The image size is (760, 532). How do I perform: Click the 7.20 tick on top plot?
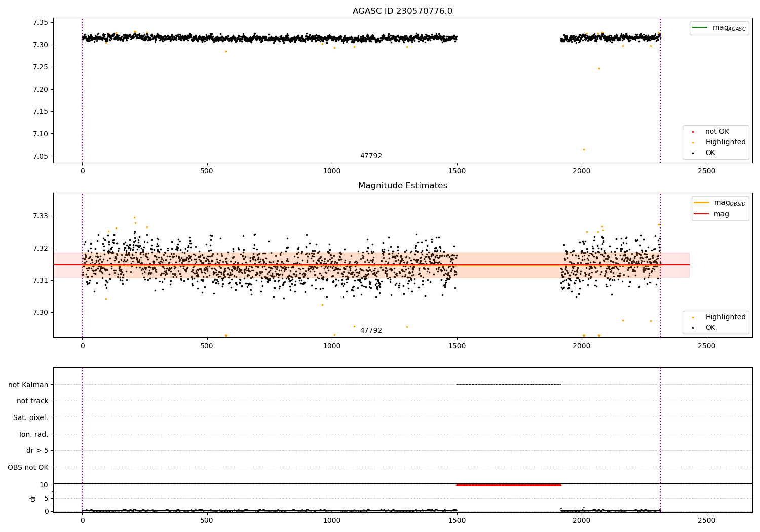41,89
